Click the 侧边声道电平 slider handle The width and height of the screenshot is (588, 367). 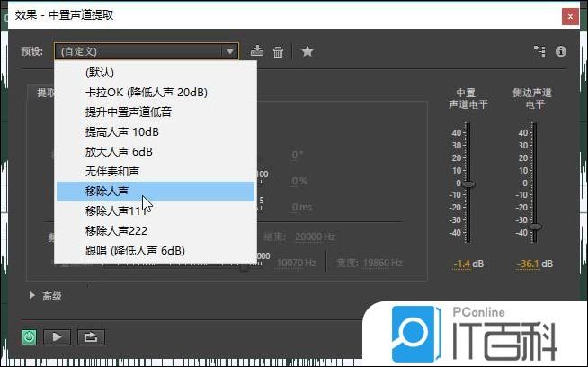[535, 228]
